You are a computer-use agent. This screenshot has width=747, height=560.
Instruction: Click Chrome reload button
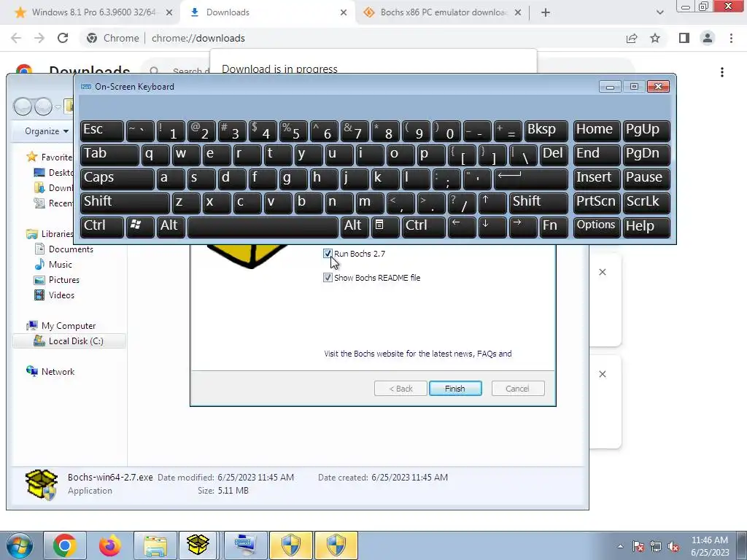coord(63,38)
